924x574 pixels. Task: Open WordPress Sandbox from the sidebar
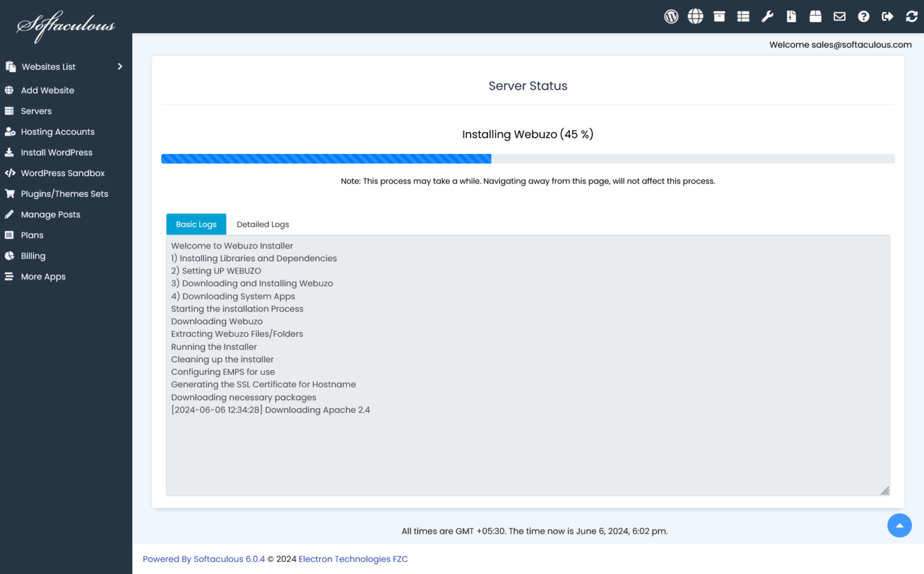[x=63, y=173]
